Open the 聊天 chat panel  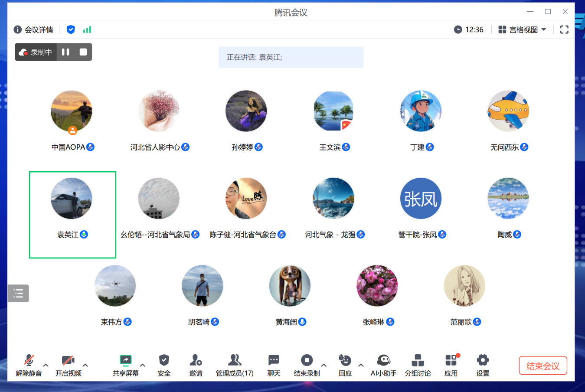click(x=274, y=364)
